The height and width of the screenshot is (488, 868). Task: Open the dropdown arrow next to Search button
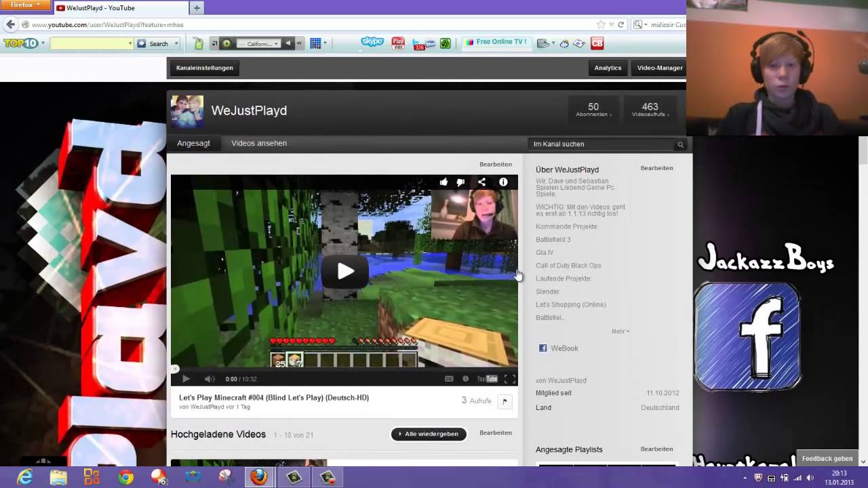(x=176, y=43)
